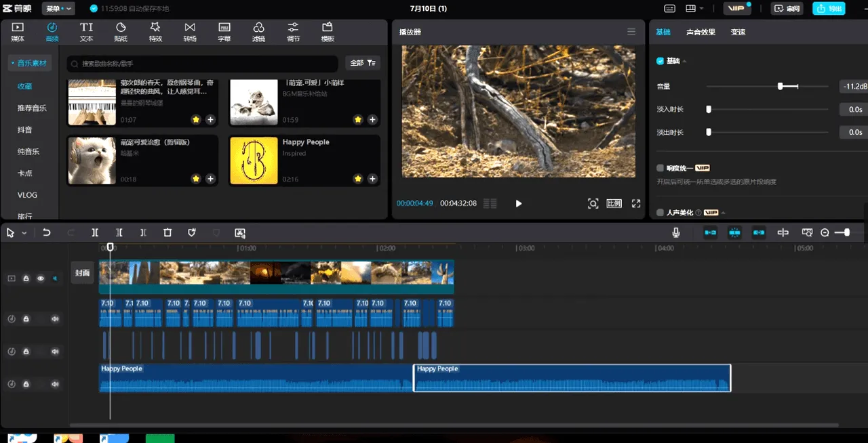
Task: Open the 特效 effects panel
Action: pos(155,32)
